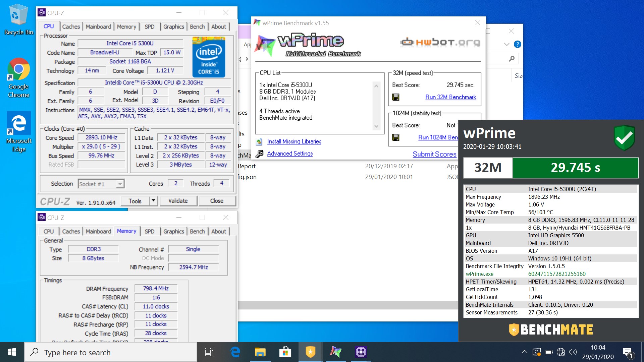Open the Tools dropdown arrow in CPU-Z
The width and height of the screenshot is (644, 362).
[x=153, y=201]
